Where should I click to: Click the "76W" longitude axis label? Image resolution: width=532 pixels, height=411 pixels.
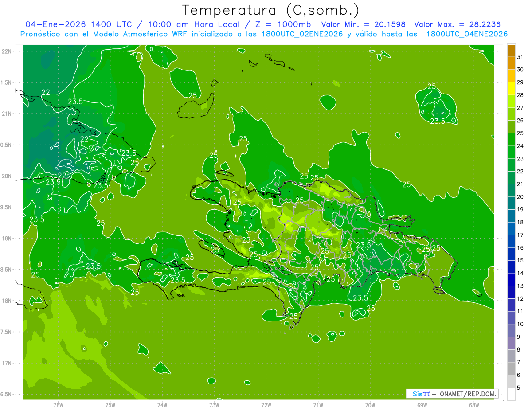(58, 405)
